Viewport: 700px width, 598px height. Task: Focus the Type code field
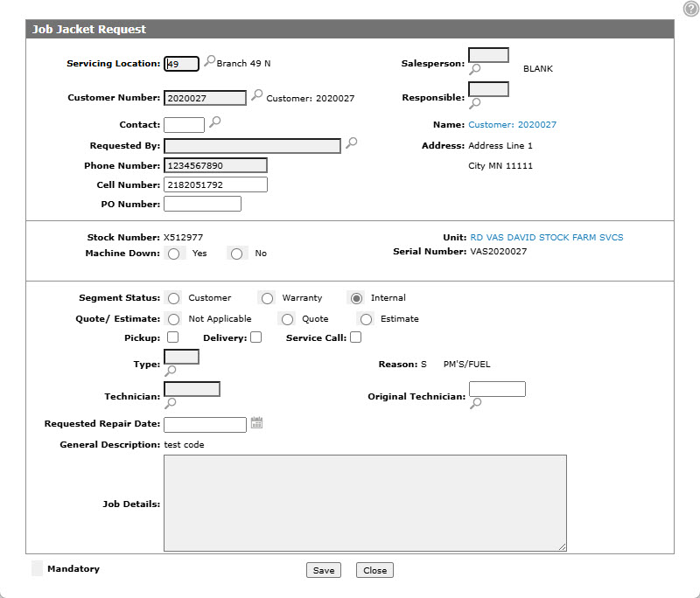(x=181, y=357)
